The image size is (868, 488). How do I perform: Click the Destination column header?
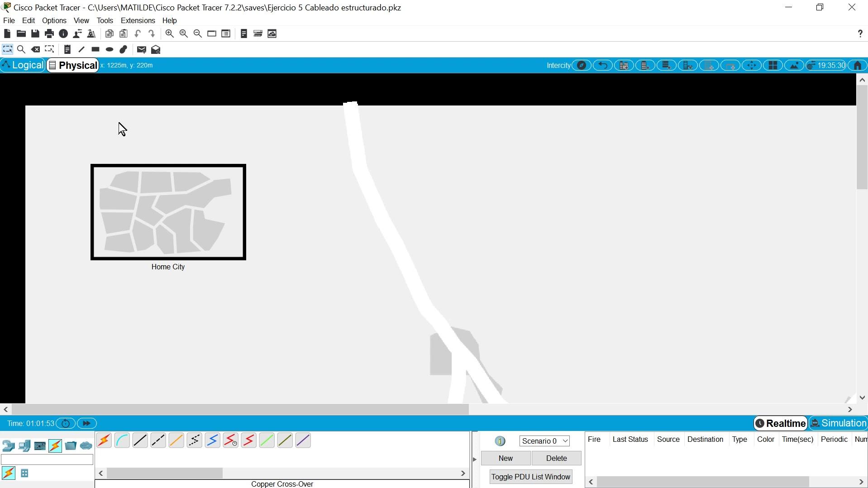pos(706,440)
